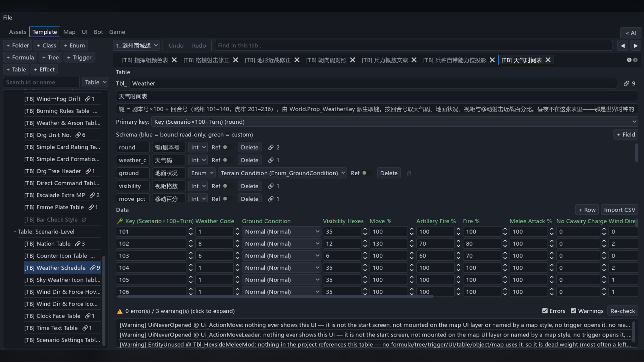The image size is (644, 362).
Task: Click the next match arrow in find bar
Action: point(635,46)
